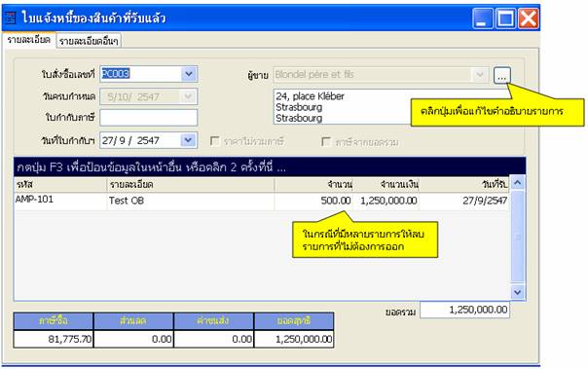Click the ellipsis button beside ผู้ขาย
Viewport: 588px width, 369px height.
tap(501, 75)
